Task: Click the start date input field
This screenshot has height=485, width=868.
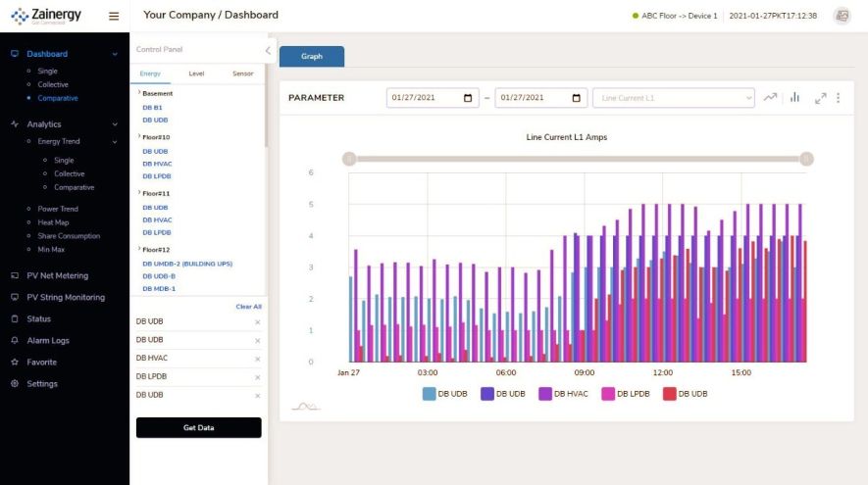Action: tap(433, 98)
